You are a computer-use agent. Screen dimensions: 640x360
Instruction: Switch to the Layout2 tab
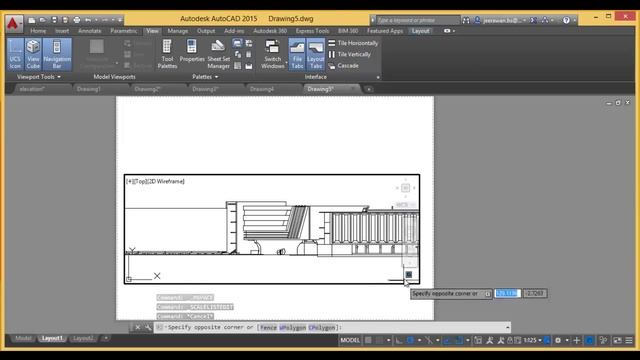[83, 338]
